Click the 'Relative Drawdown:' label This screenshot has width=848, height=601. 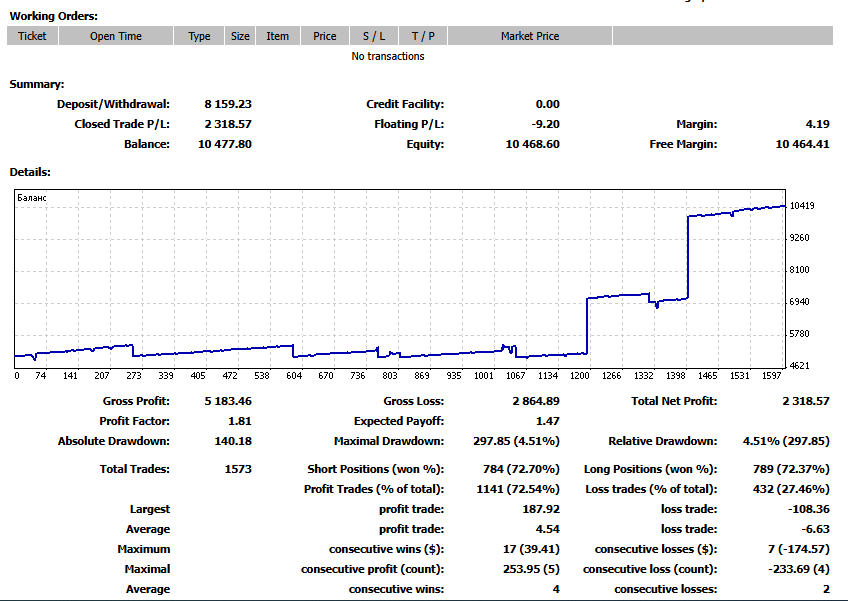(x=663, y=441)
